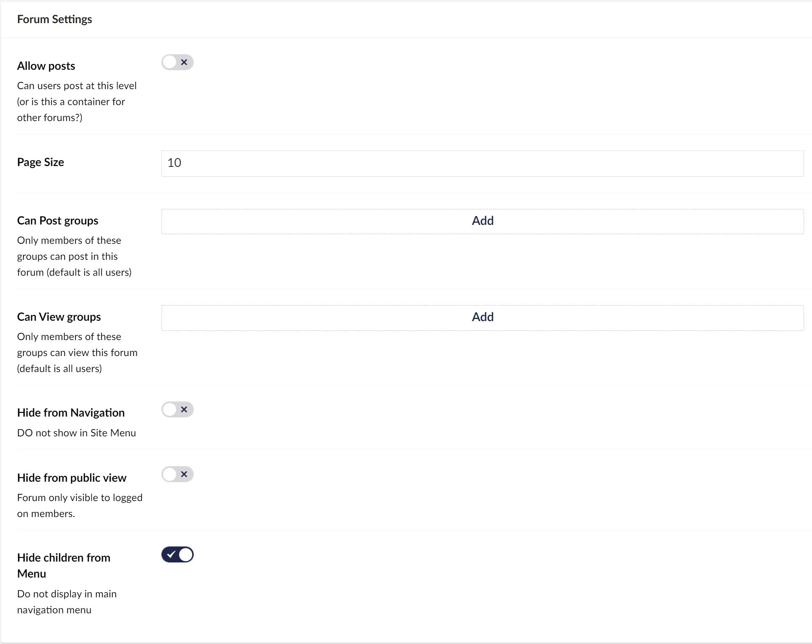Click the checkmark icon on Hide children toggle
This screenshot has height=644, width=812.
click(171, 555)
